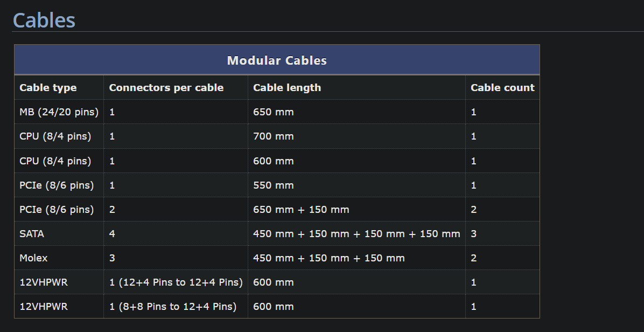This screenshot has height=332, width=644.
Task: Click the 8+8 Pins to 12+4 Pins cell
Action: (x=173, y=307)
